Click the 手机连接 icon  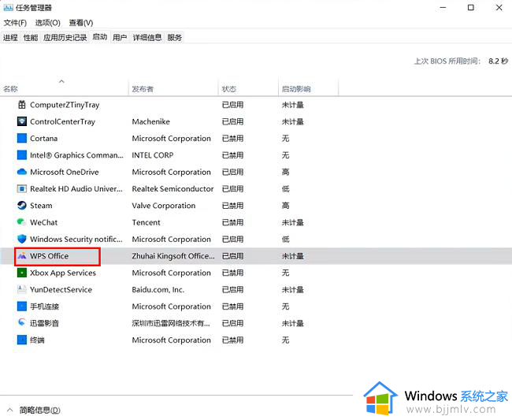click(x=22, y=307)
